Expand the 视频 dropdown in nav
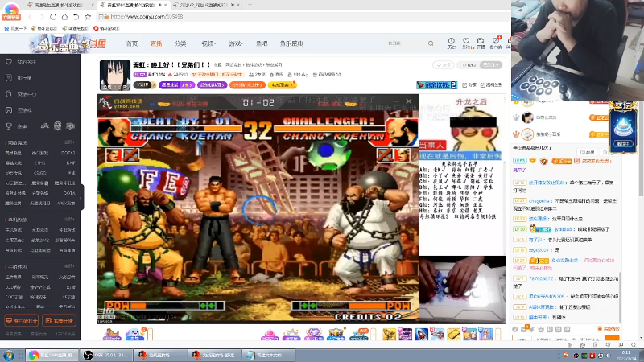The image size is (644, 362). point(208,43)
